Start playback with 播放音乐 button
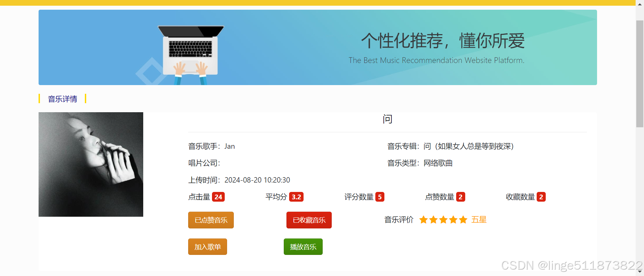The image size is (644, 276). (x=303, y=247)
